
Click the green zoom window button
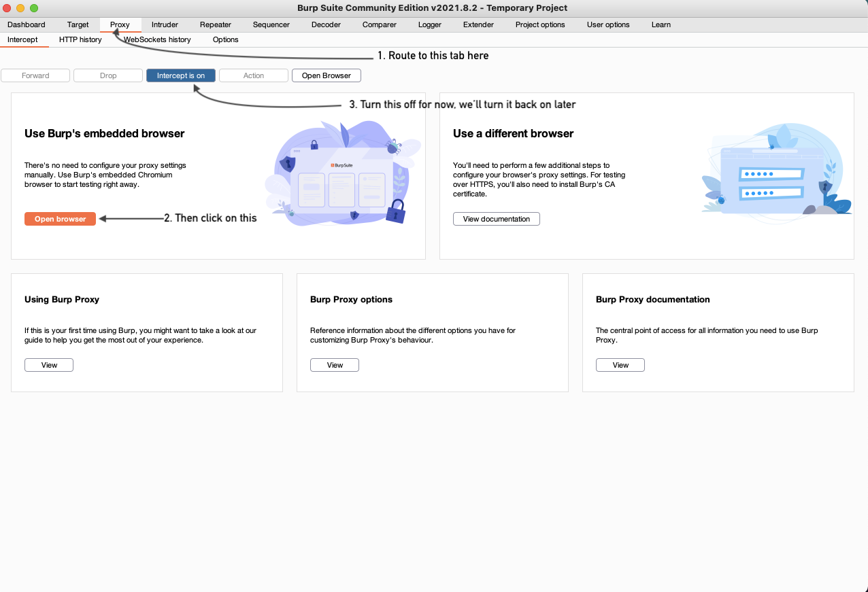(34, 8)
